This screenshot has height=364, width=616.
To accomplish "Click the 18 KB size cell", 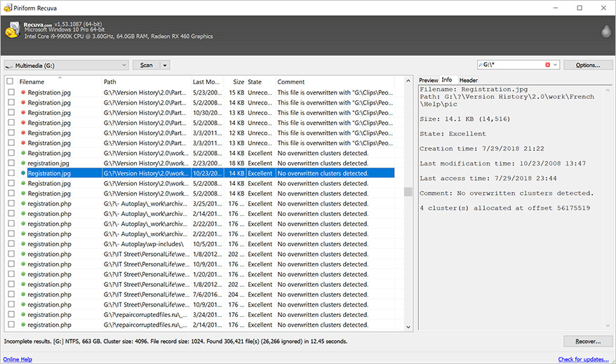I will [x=236, y=163].
